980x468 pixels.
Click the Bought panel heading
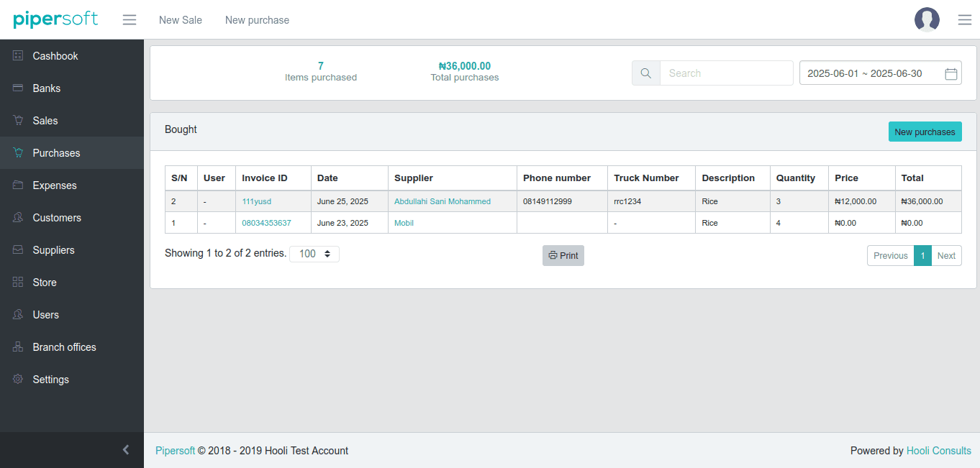point(181,129)
